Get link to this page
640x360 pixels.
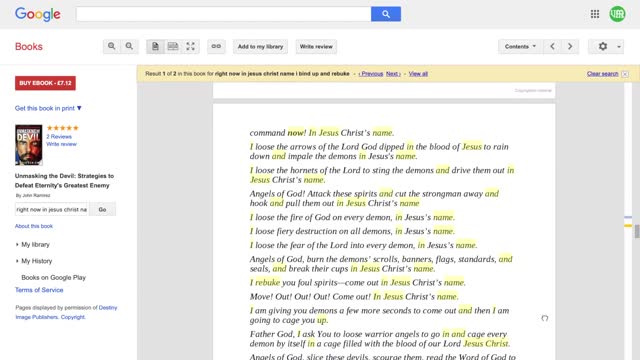click(x=216, y=47)
